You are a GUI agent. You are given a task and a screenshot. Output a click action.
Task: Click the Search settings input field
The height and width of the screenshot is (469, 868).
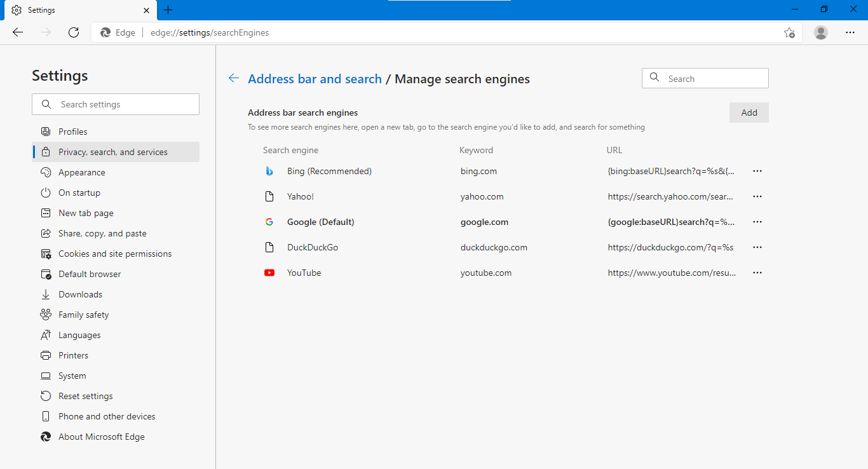(x=116, y=104)
